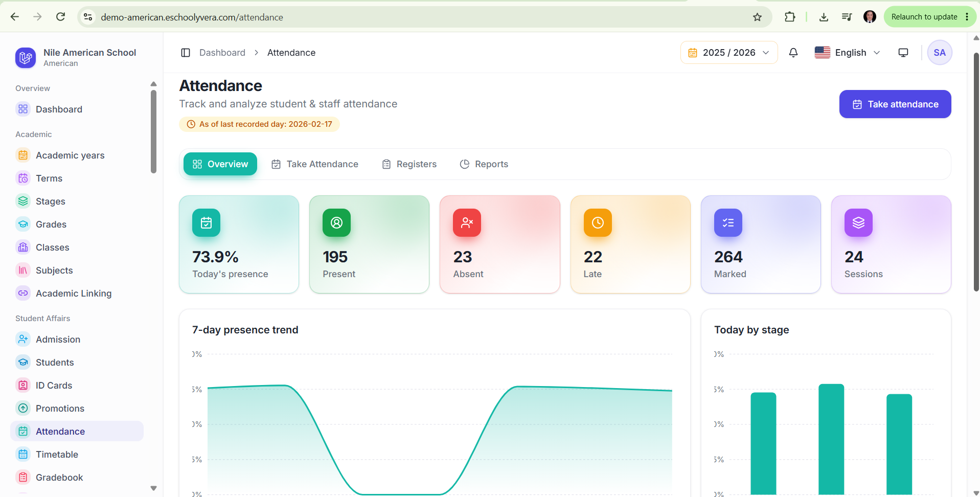Click the 24 Sessions count

tap(854, 257)
